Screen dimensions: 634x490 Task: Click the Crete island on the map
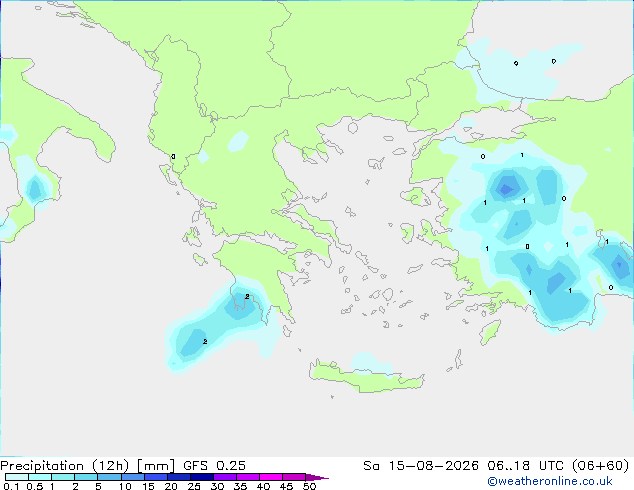click(366, 377)
